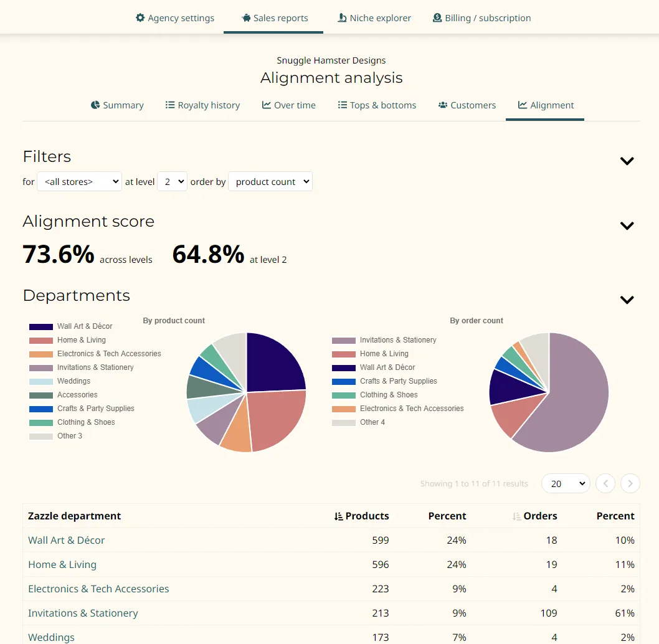Open the Wall Art & Décor department link
This screenshot has width=659, height=644.
(x=67, y=541)
